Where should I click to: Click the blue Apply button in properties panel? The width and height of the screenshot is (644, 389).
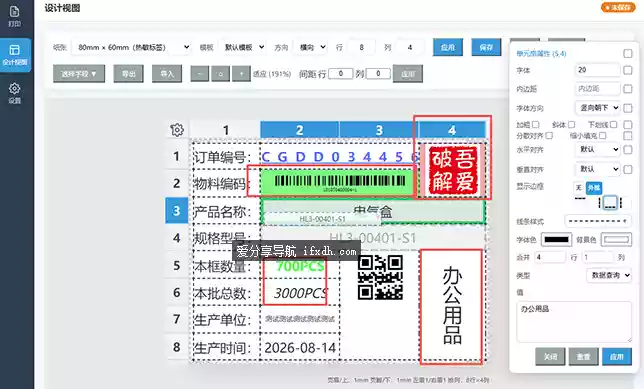(x=617, y=357)
